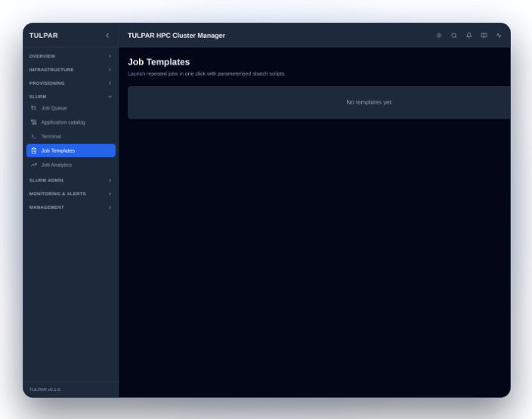Open the Terminal menu item

coord(71,136)
